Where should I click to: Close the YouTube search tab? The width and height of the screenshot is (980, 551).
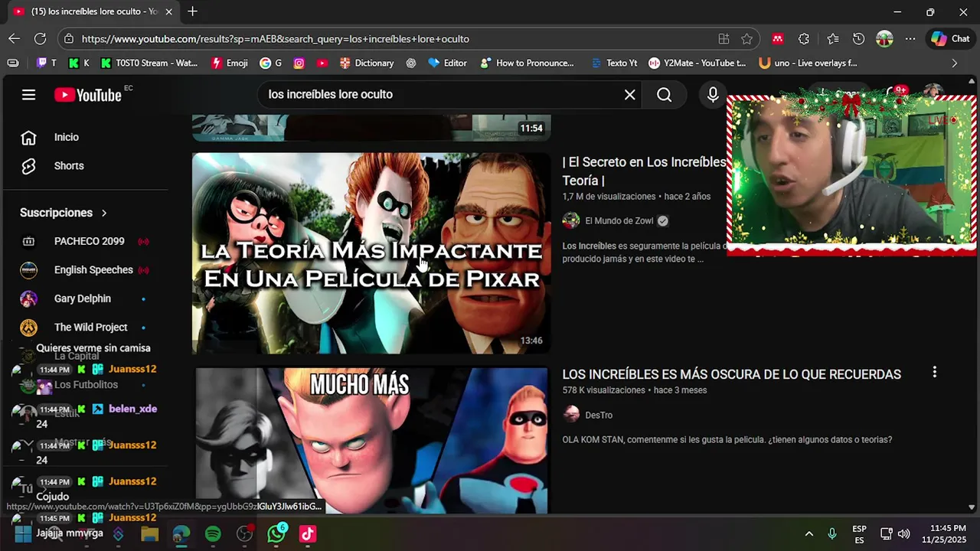pyautogui.click(x=168, y=11)
